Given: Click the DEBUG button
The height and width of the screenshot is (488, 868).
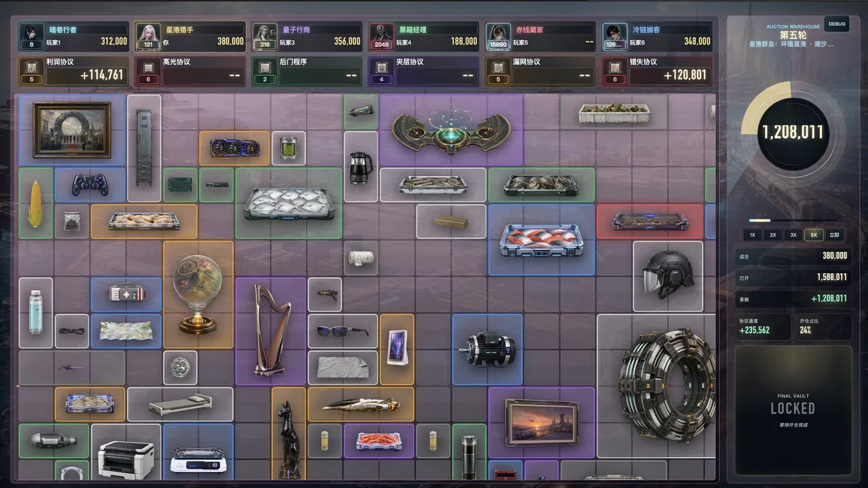Looking at the screenshot, I should click(x=837, y=24).
